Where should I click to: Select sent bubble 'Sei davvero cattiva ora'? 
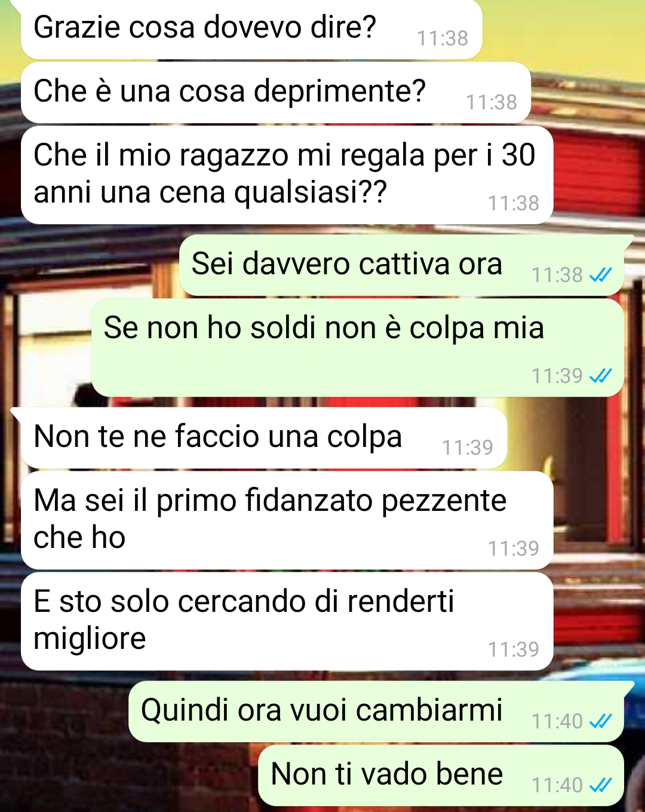(x=402, y=265)
